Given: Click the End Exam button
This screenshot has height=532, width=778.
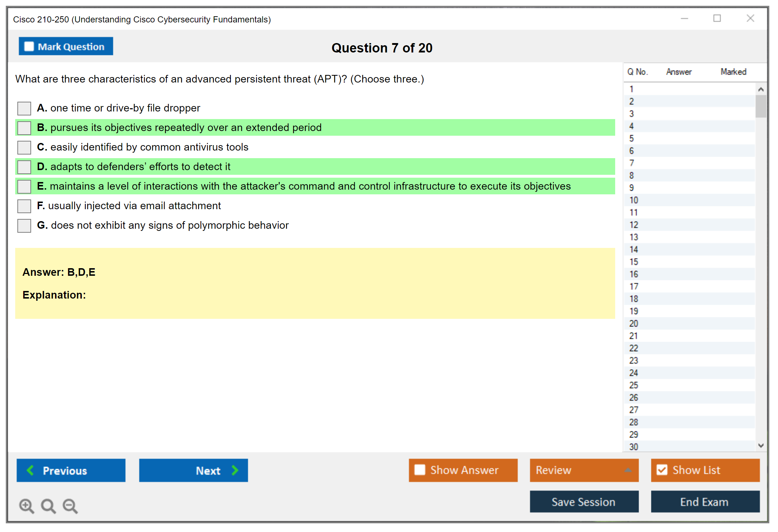Looking at the screenshot, I should click(x=705, y=502).
